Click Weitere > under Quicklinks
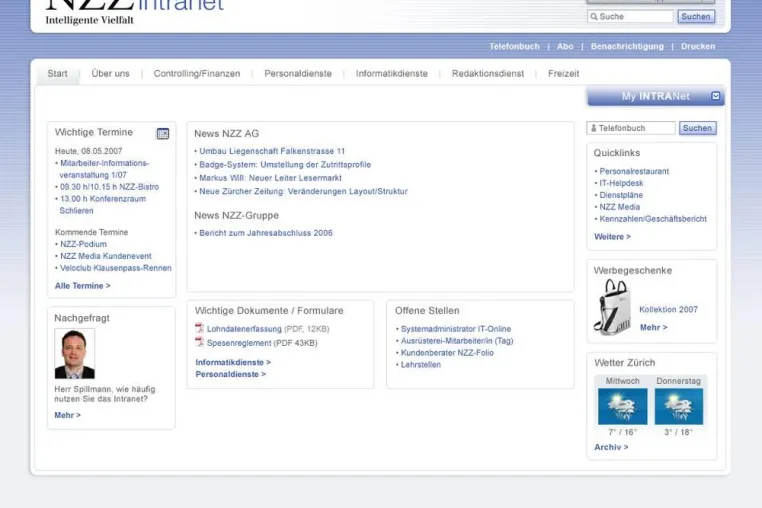 click(x=612, y=237)
